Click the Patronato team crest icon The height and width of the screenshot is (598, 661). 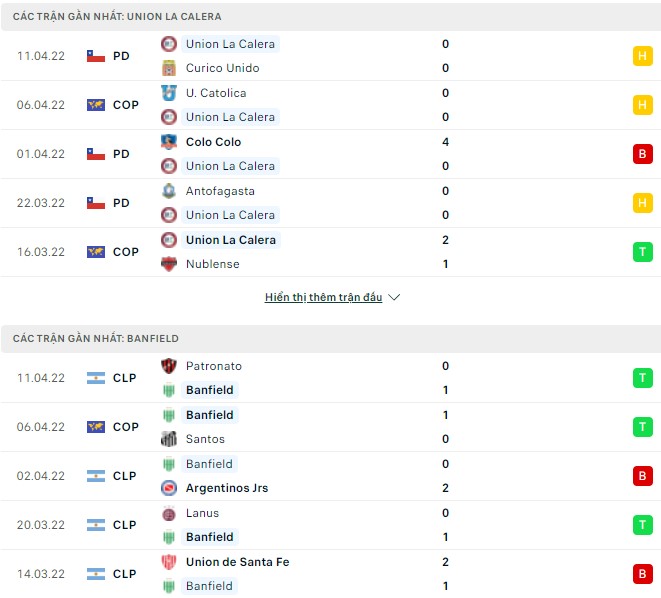click(169, 366)
